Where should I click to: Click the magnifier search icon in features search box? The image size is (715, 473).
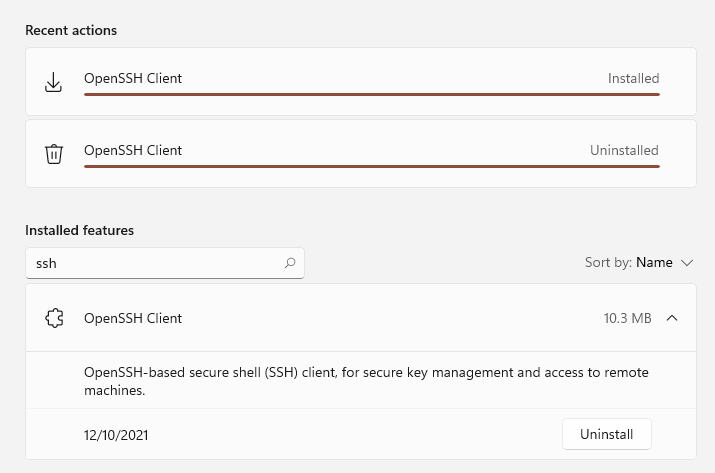point(290,263)
